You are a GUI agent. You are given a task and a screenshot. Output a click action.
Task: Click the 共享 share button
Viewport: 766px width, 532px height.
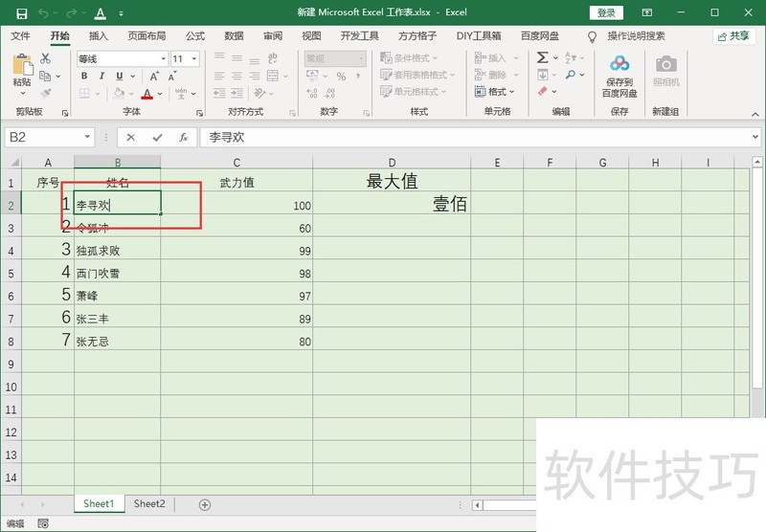[x=733, y=36]
